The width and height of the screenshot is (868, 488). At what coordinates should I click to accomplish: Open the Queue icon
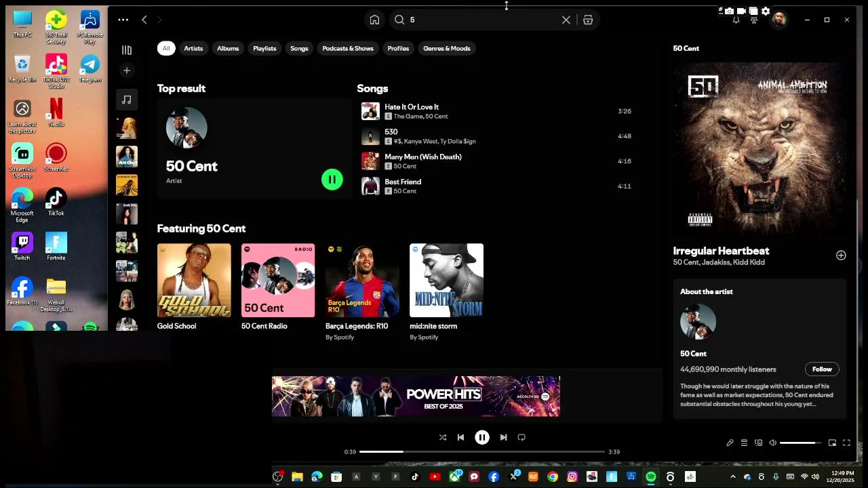744,443
